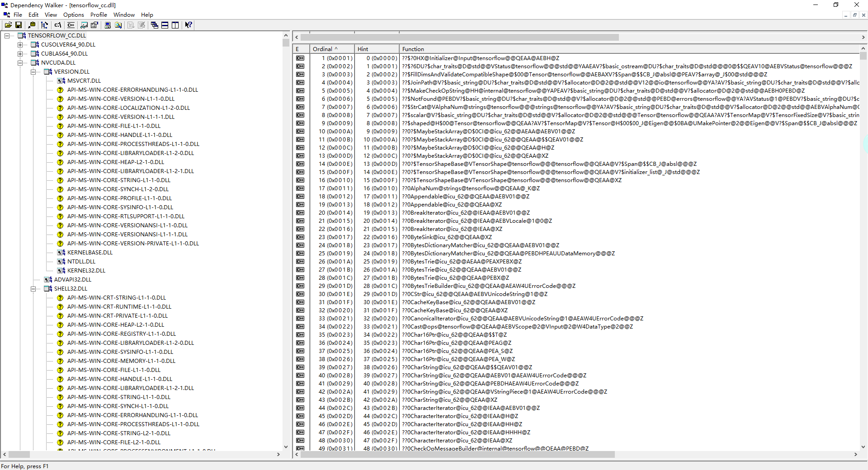The width and height of the screenshot is (868, 470).
Task: Sort exports by clicking the Ordinal column header
Action: [324, 49]
